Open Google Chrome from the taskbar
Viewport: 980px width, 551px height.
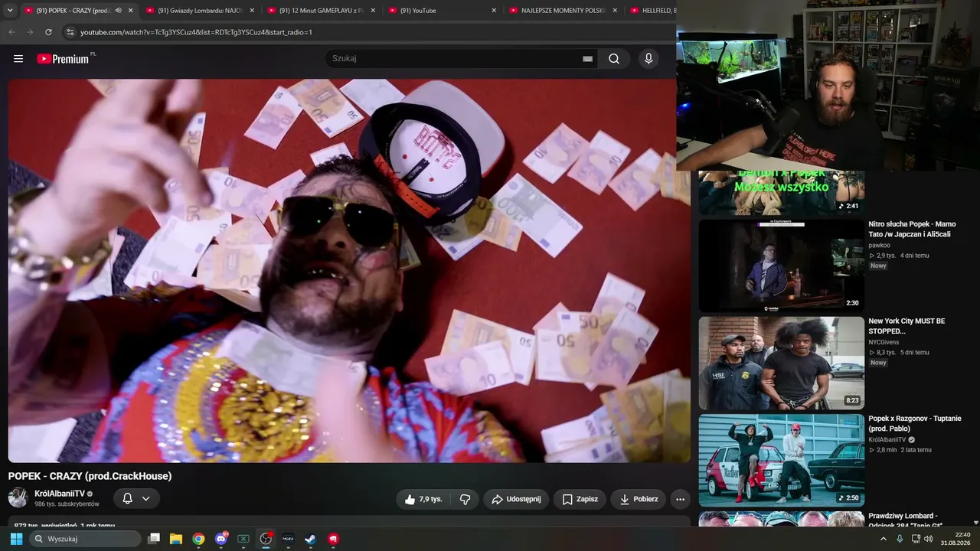(198, 539)
